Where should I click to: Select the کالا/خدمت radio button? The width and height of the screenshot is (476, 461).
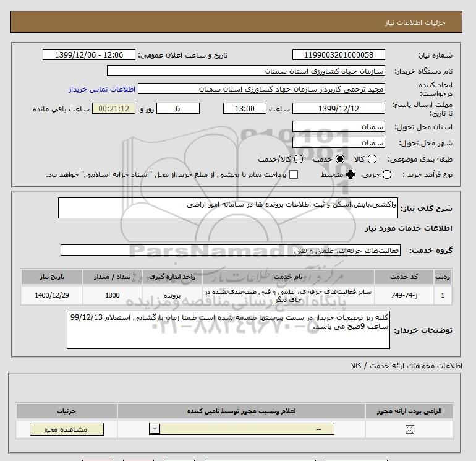(299, 159)
